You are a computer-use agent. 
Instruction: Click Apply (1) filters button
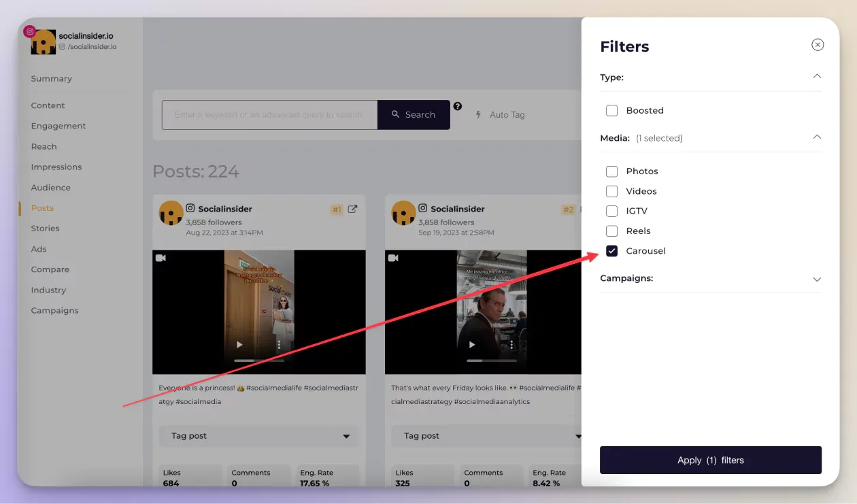(x=711, y=460)
